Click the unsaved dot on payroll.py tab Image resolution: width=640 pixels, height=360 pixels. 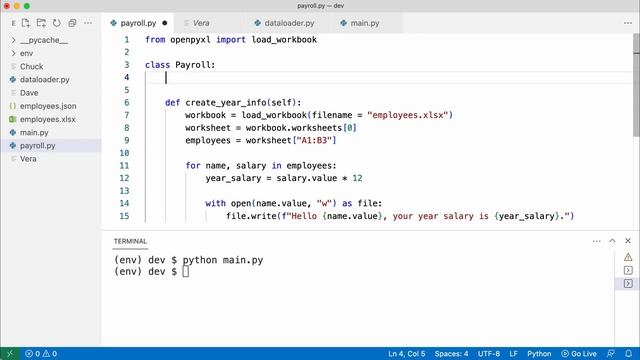164,23
